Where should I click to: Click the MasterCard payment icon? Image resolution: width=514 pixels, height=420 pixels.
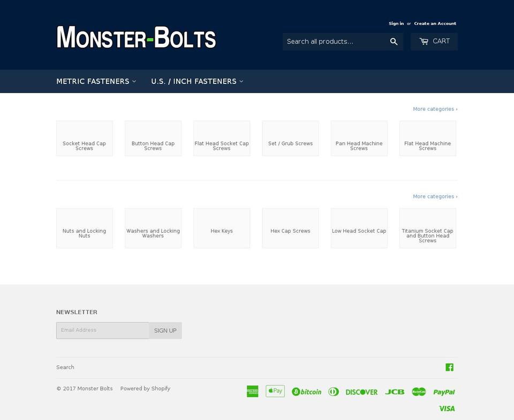(419, 392)
